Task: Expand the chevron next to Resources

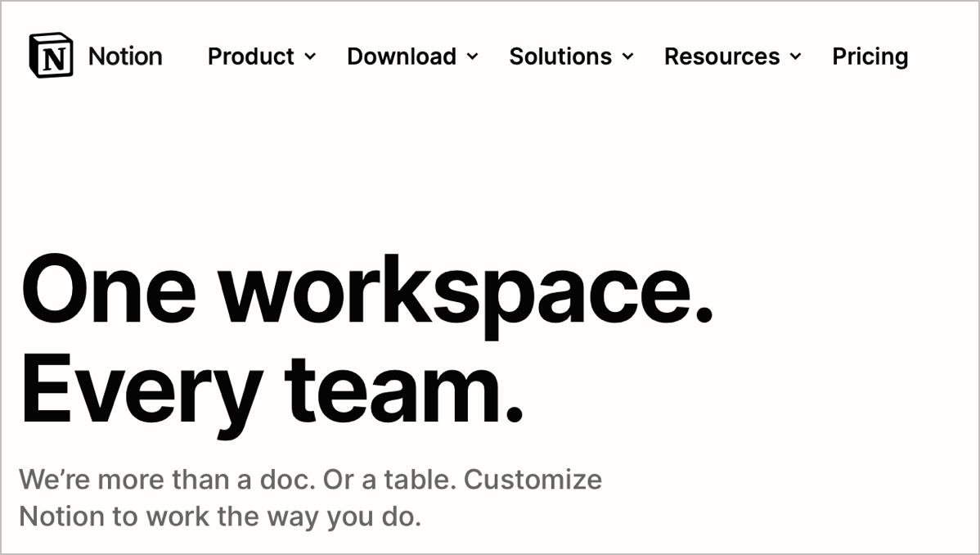Action: (x=795, y=57)
